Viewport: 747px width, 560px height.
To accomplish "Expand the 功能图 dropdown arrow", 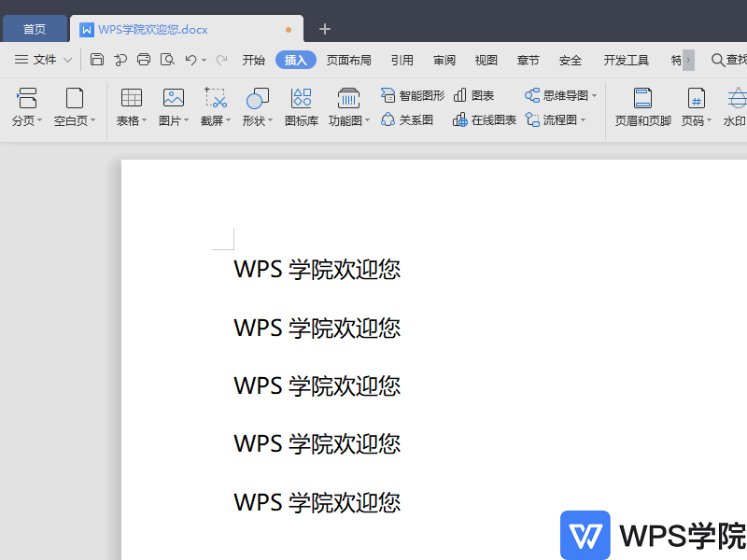I will pyautogui.click(x=367, y=120).
